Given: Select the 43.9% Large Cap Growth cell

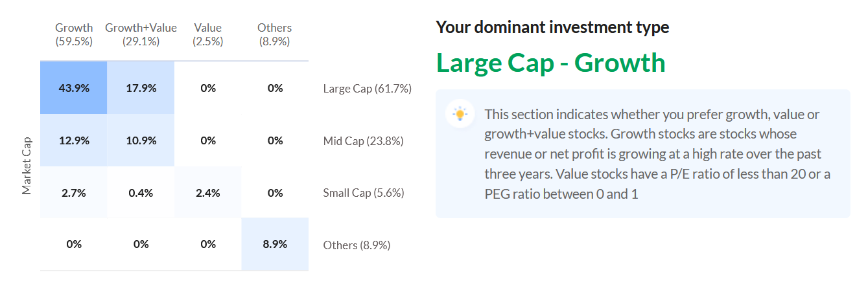Looking at the screenshot, I should pyautogui.click(x=74, y=88).
